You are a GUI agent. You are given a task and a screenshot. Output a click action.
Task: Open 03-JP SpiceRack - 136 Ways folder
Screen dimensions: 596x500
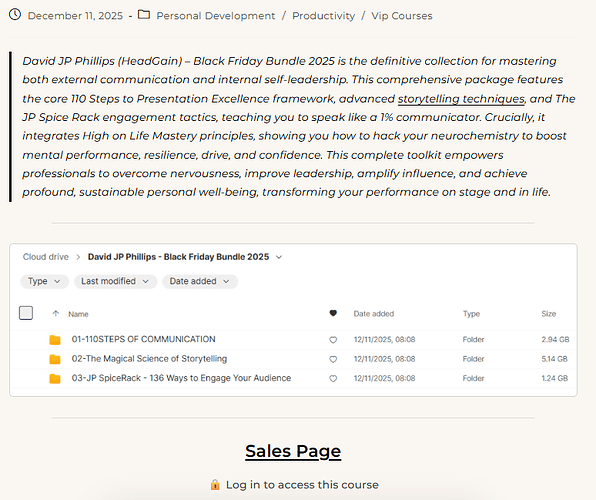pos(181,378)
